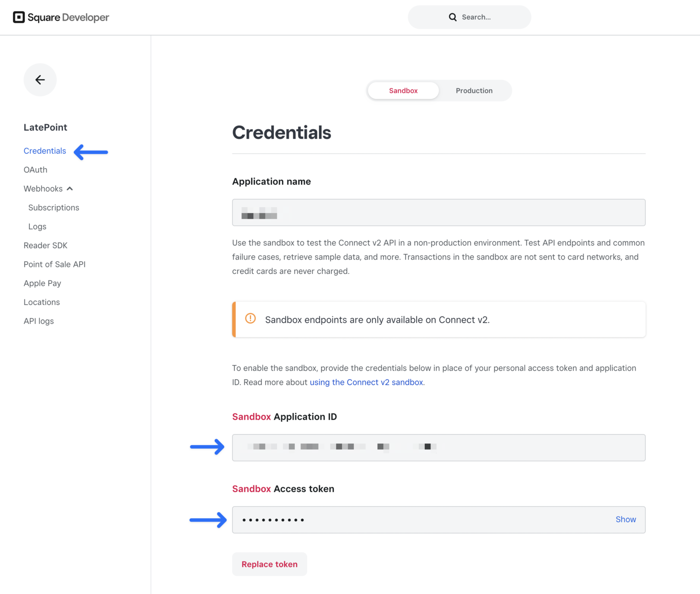Click the orange warning icon in the alert
The image size is (700, 594).
point(250,319)
